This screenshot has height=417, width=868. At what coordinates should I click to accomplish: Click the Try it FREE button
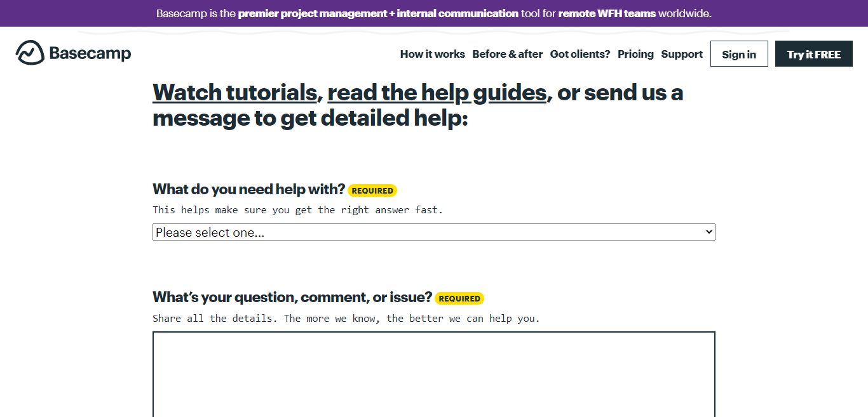pyautogui.click(x=814, y=54)
